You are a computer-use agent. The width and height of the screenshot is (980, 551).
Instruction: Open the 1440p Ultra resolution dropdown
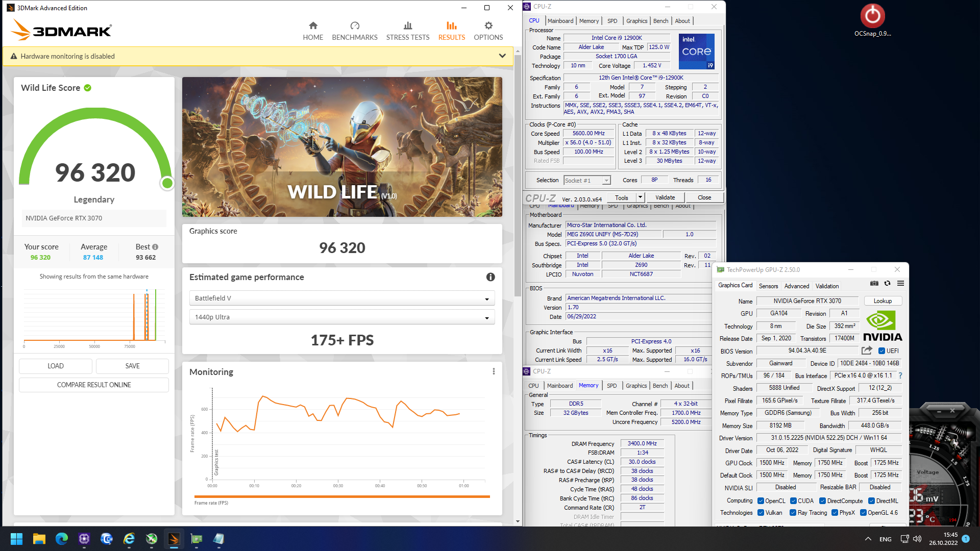coord(342,317)
